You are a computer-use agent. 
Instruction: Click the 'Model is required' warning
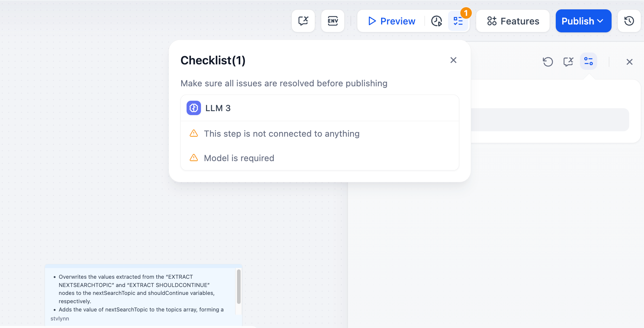tap(239, 158)
